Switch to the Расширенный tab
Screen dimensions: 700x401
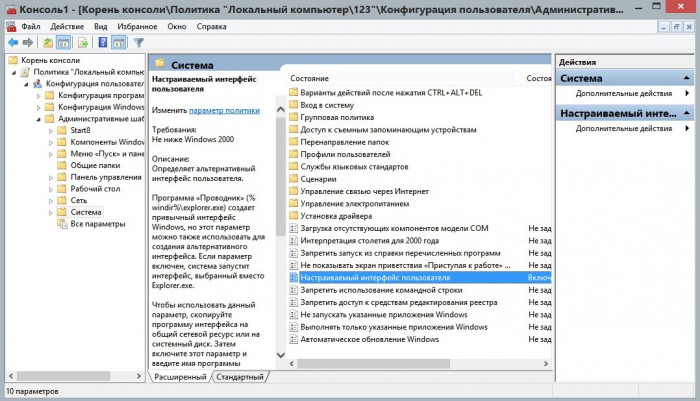tap(180, 377)
